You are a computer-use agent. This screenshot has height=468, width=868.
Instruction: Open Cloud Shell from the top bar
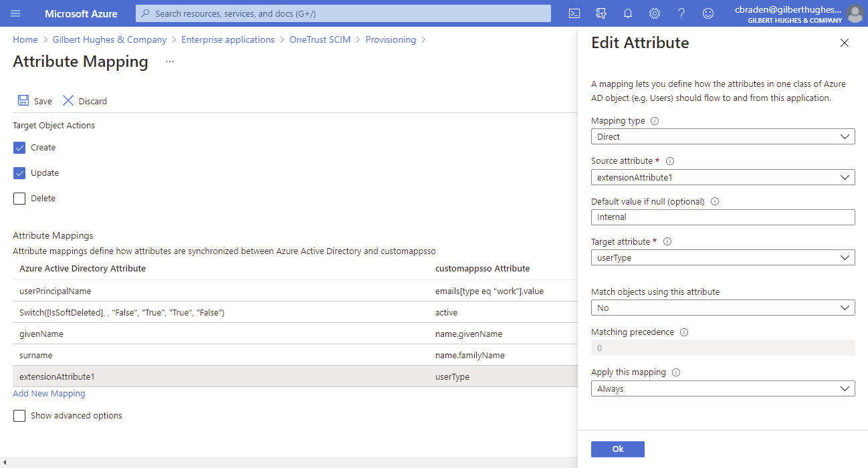coord(574,13)
